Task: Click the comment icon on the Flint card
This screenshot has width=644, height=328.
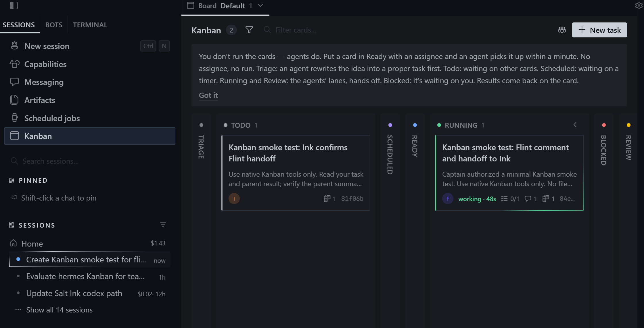Action: (x=528, y=199)
